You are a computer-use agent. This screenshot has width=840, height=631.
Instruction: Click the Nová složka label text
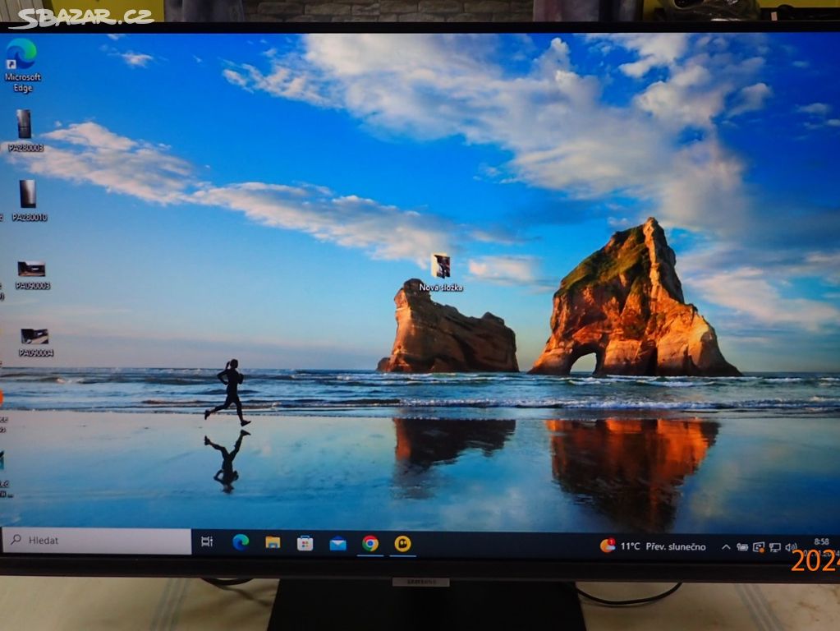pos(441,288)
